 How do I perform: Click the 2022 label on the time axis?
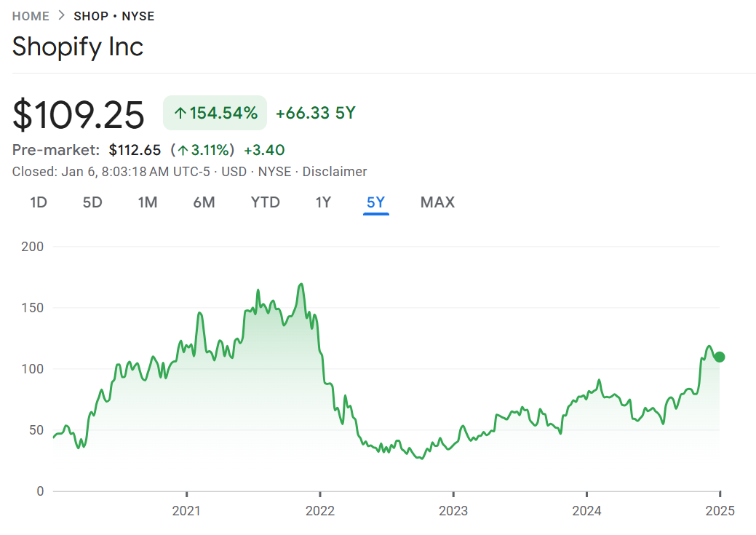319,511
